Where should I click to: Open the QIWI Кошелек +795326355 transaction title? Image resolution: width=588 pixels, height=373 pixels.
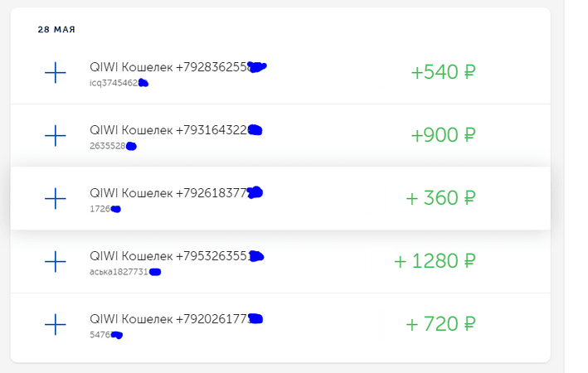pyautogui.click(x=177, y=256)
